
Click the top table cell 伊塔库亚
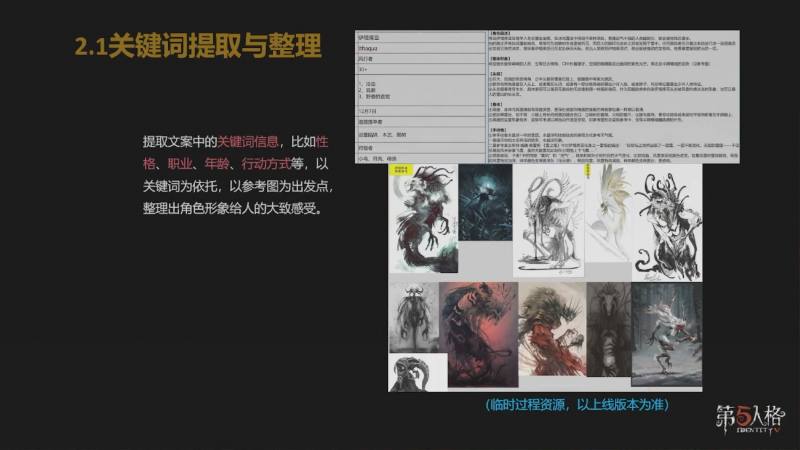420,37
